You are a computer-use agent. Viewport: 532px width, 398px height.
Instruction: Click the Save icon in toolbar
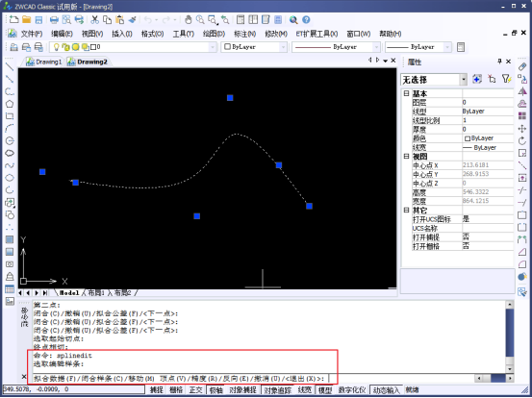point(38,19)
